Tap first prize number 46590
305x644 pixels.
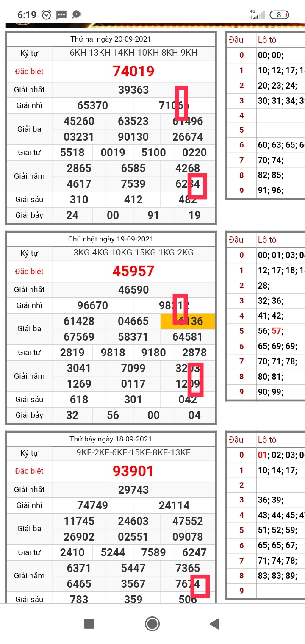133,290
